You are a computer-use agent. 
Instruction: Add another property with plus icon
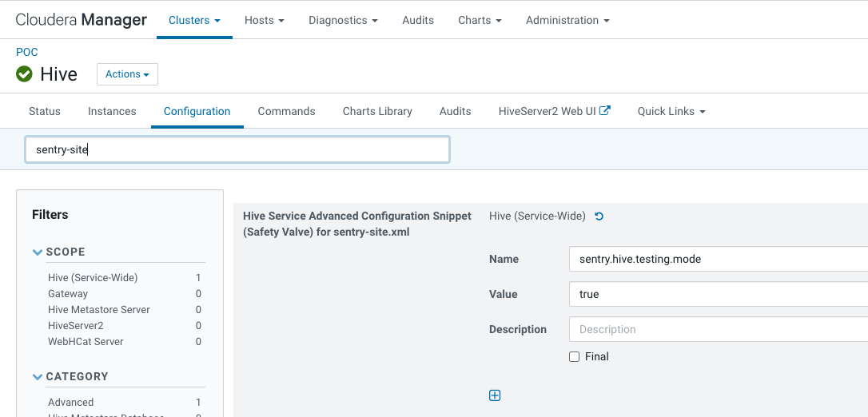point(495,395)
